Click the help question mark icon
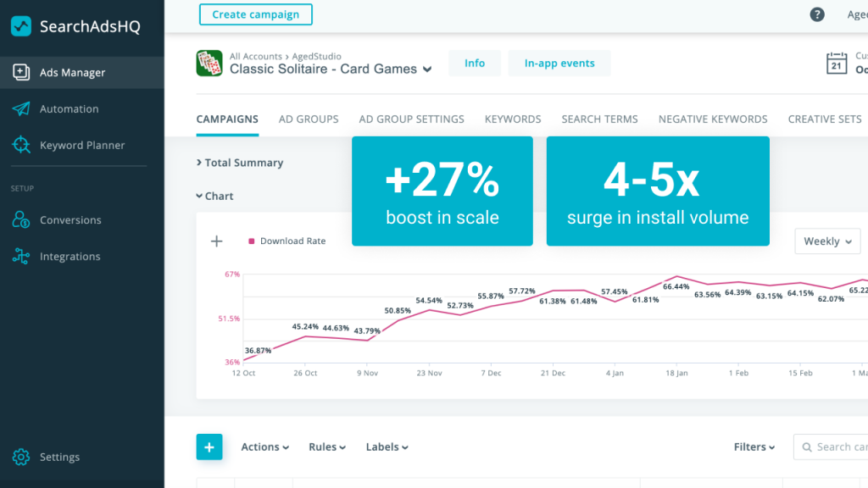Image resolution: width=868 pixels, height=488 pixels. [x=817, y=14]
